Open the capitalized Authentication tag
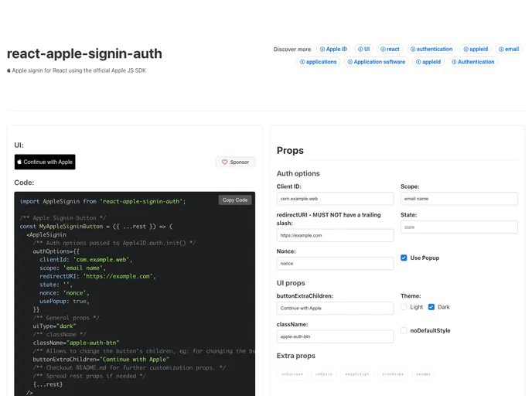This screenshot has height=396, width=532. 473,62
